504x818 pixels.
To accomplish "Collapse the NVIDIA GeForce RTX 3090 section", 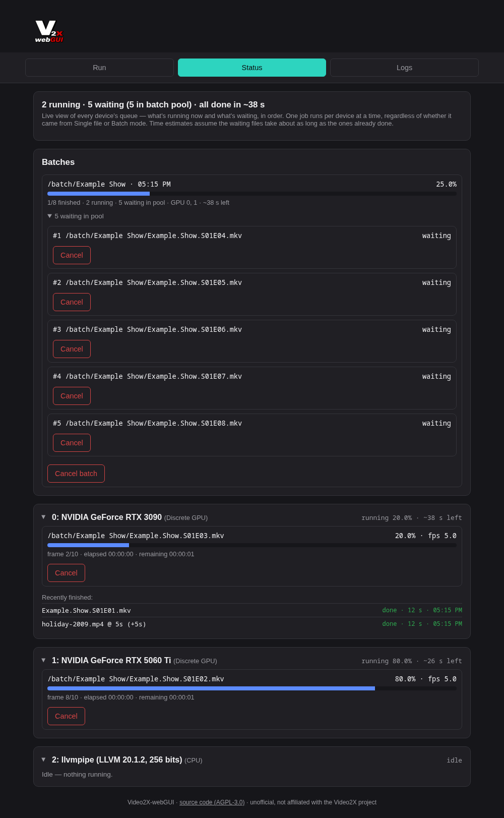I will coord(43,517).
